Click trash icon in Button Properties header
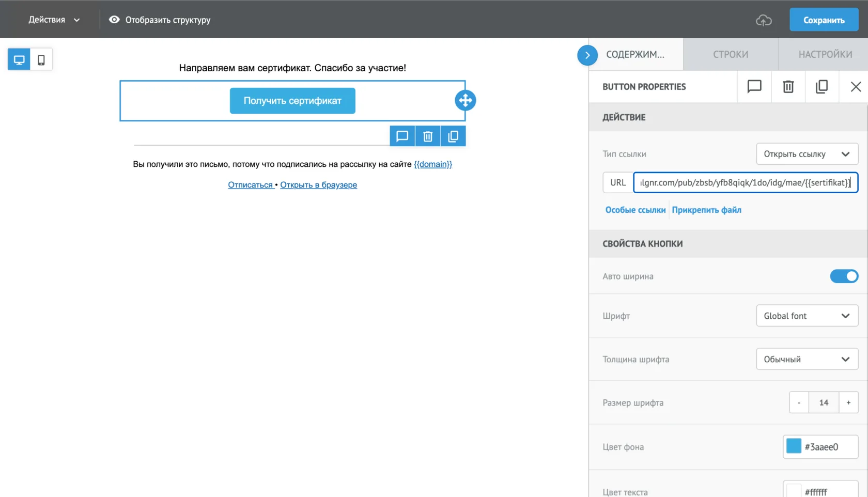Viewport: 868px width, 497px height. point(788,87)
